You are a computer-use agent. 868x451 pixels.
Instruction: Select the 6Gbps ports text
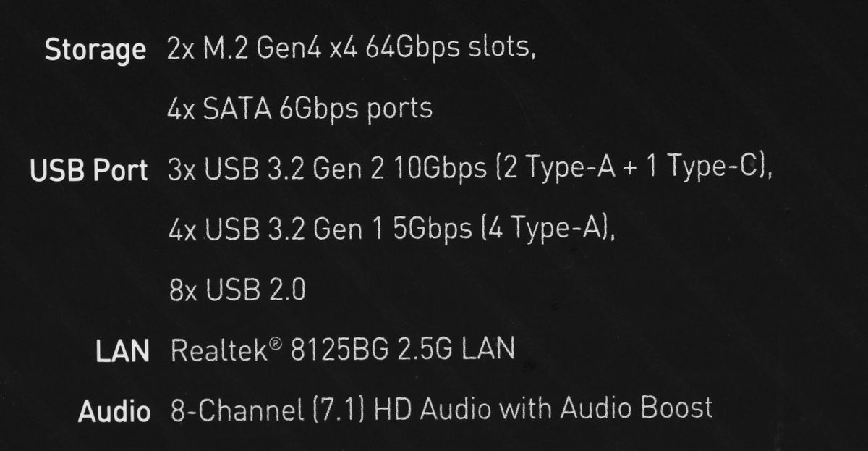pos(355,109)
